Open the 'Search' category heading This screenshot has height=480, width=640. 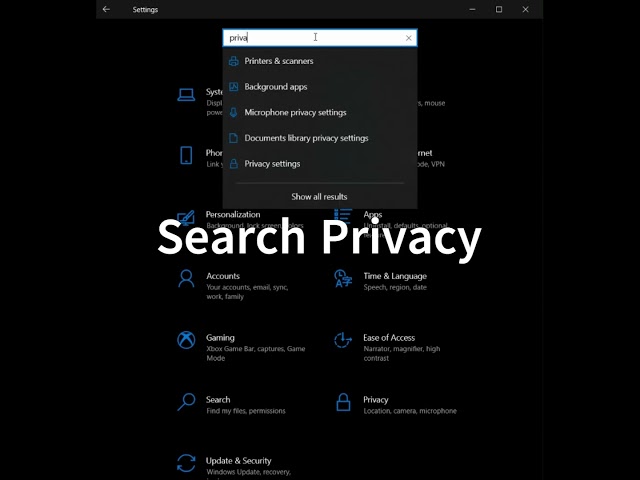[x=218, y=400]
